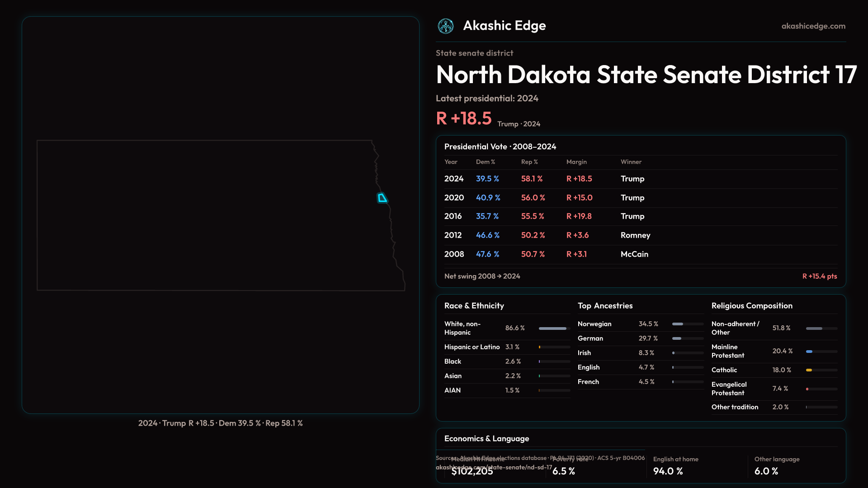Open the akashicedge.com link
The width and height of the screenshot is (868, 488).
pos(813,26)
